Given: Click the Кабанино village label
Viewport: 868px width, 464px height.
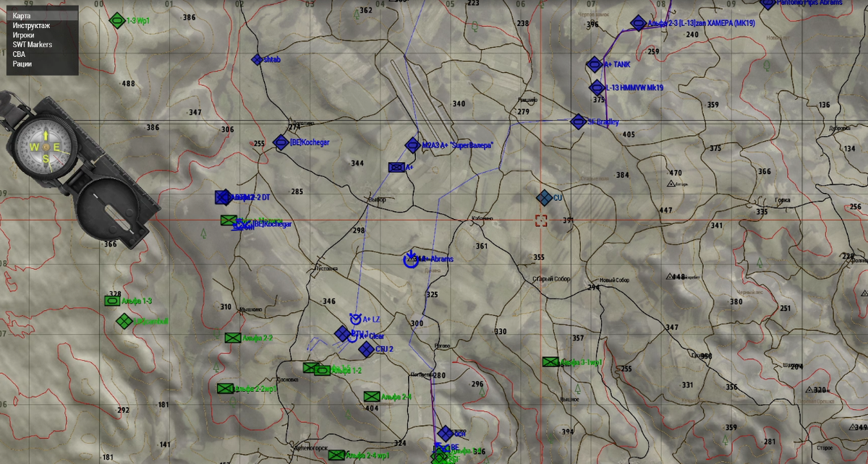Looking at the screenshot, I should click(482, 218).
